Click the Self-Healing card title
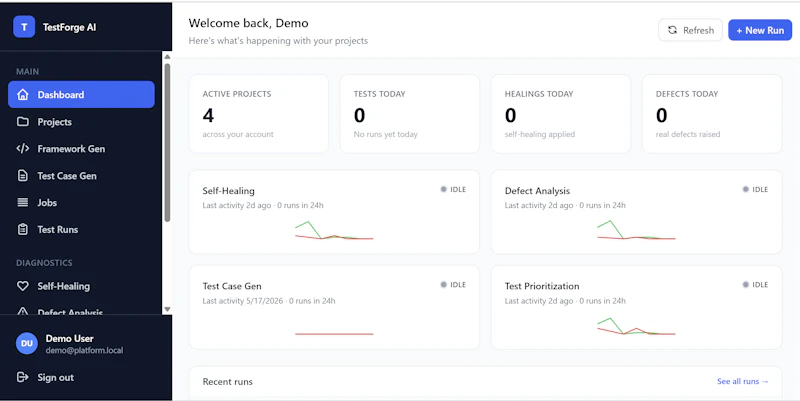The width and height of the screenshot is (800, 401). [229, 191]
